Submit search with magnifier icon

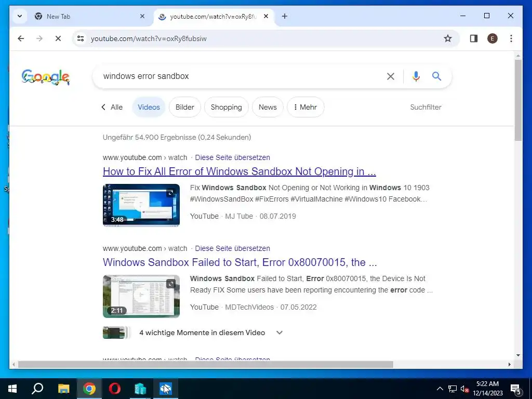pyautogui.click(x=436, y=76)
